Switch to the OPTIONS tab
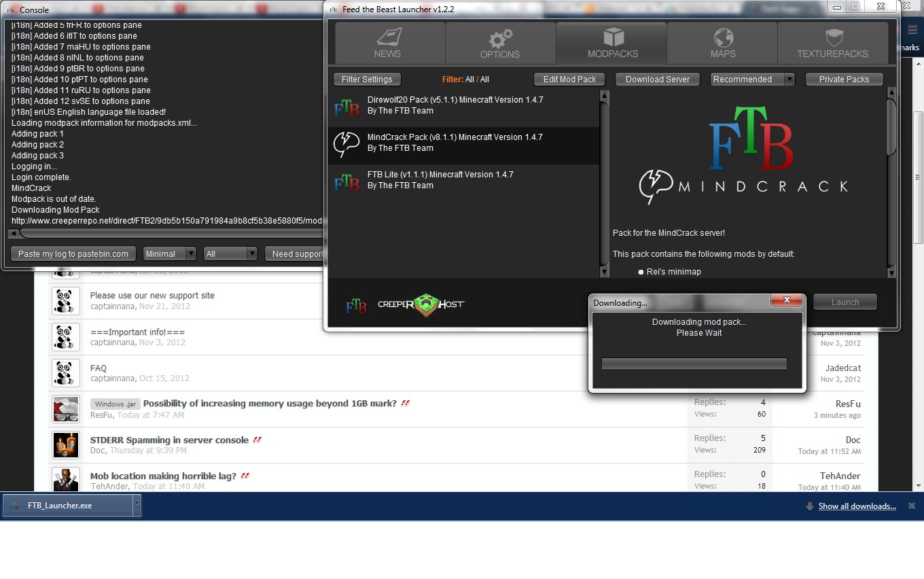The width and height of the screenshot is (924, 579). click(x=501, y=43)
